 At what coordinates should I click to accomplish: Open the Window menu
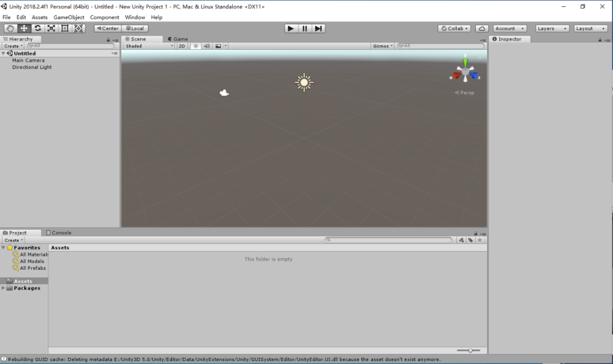pos(135,17)
